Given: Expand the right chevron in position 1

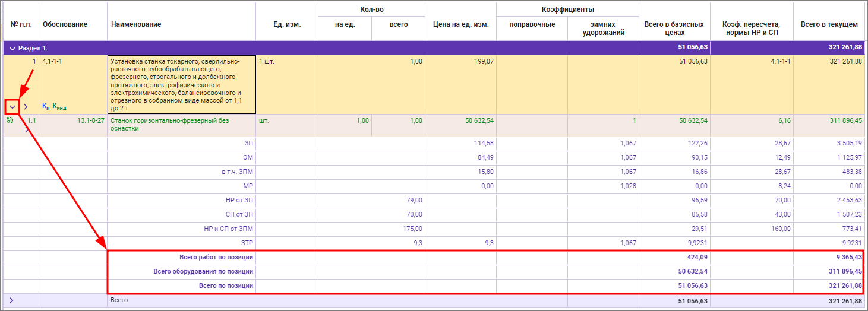Looking at the screenshot, I should 26,107.
